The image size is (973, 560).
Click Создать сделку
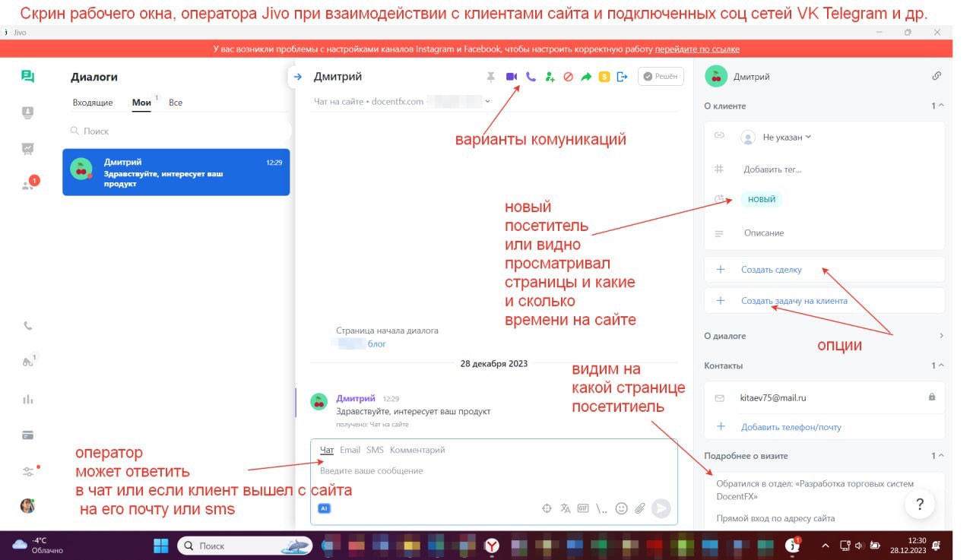[x=771, y=270]
